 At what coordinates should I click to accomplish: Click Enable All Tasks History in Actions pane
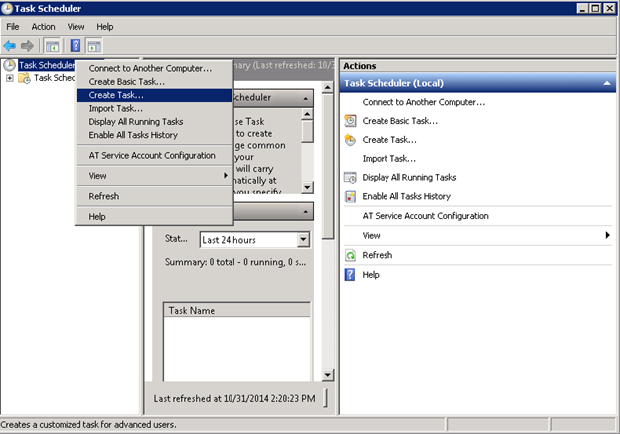pyautogui.click(x=406, y=196)
